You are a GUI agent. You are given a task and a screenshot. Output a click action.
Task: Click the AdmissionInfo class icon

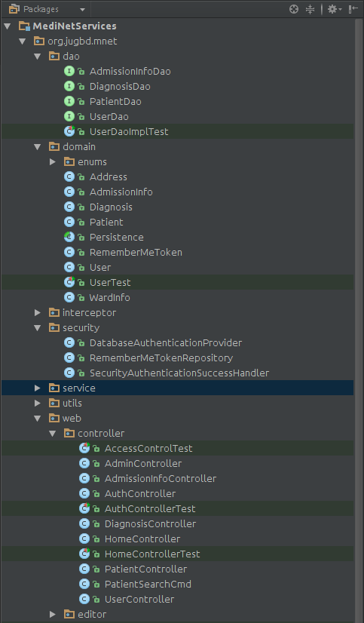[x=69, y=192]
